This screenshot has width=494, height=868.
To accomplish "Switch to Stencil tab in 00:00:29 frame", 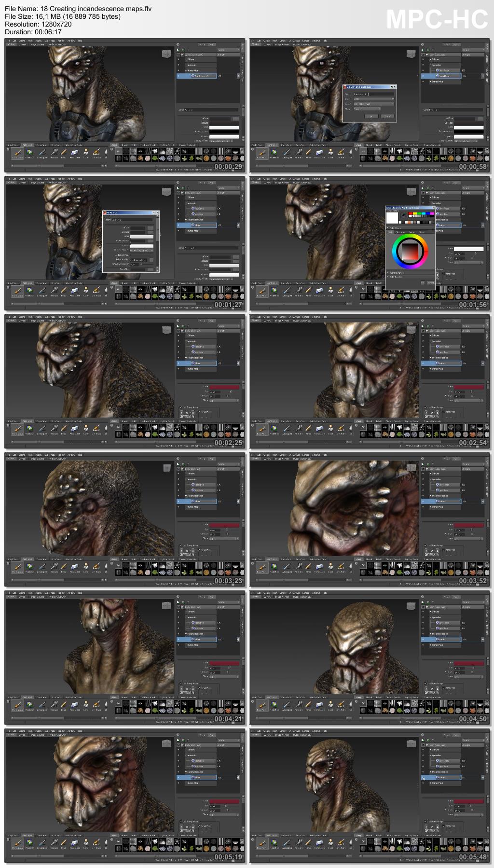I will (124, 145).
